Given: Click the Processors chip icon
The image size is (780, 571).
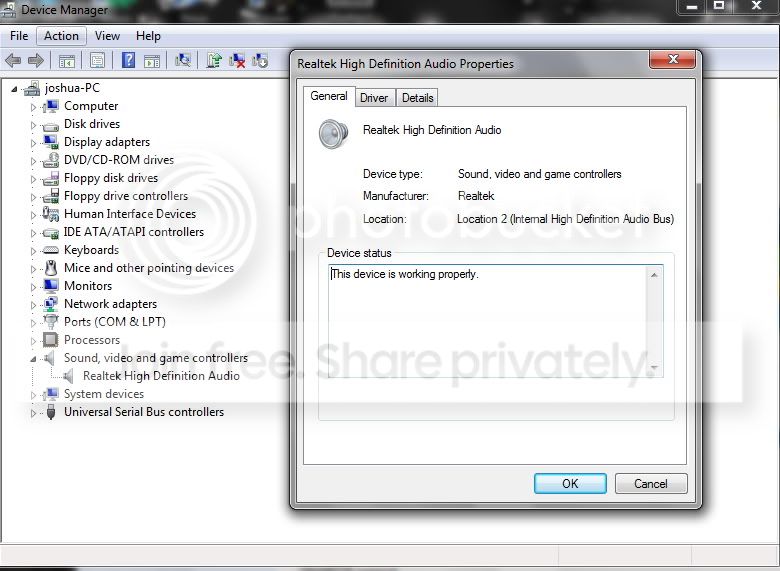Looking at the screenshot, I should pyautogui.click(x=51, y=340).
